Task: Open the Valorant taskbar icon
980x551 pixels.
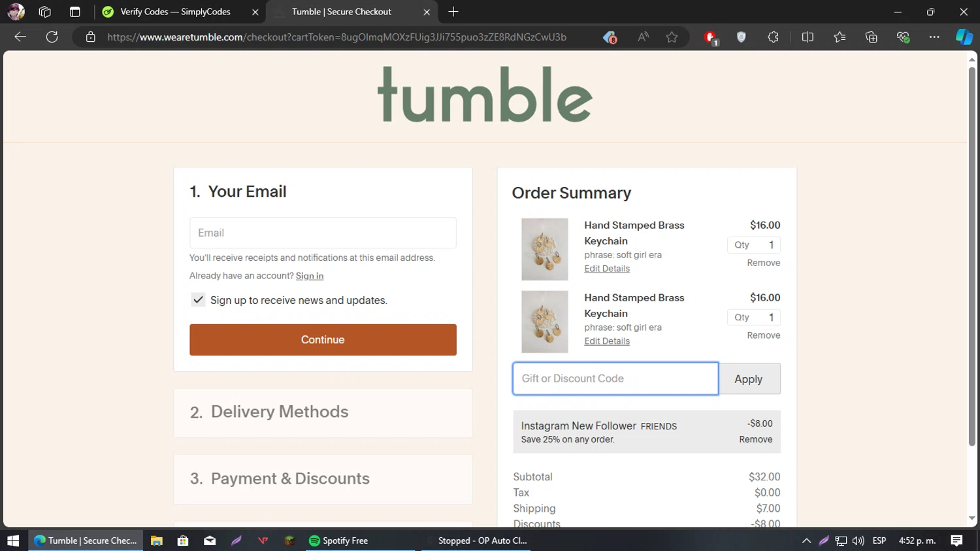Action: tap(263, 541)
